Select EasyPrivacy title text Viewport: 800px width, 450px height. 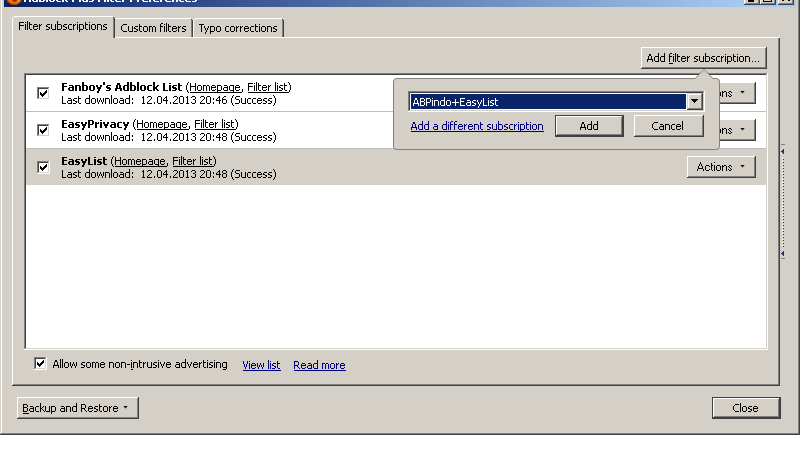click(x=95, y=124)
